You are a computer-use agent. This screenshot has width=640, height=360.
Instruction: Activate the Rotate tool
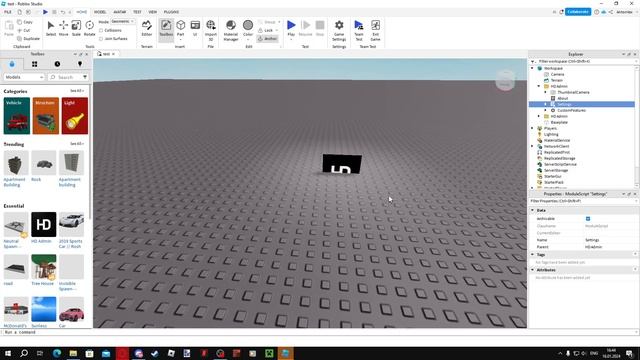[x=89, y=28]
